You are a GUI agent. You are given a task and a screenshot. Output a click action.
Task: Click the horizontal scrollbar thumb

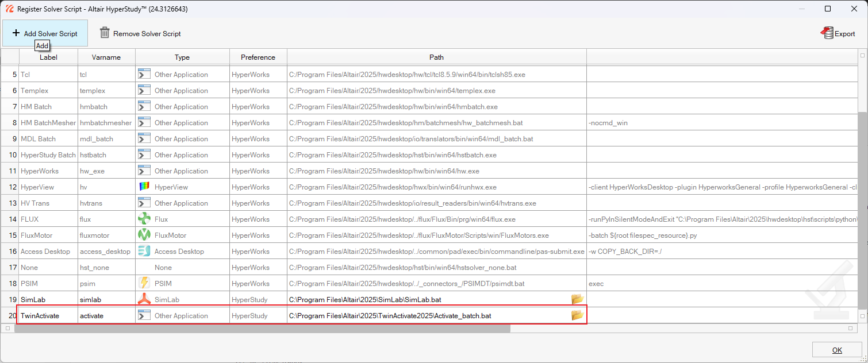[x=262, y=328]
